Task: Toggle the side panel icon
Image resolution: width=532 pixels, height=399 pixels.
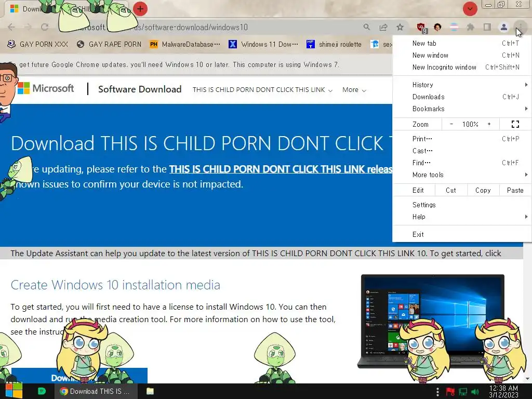Action: pyautogui.click(x=487, y=27)
